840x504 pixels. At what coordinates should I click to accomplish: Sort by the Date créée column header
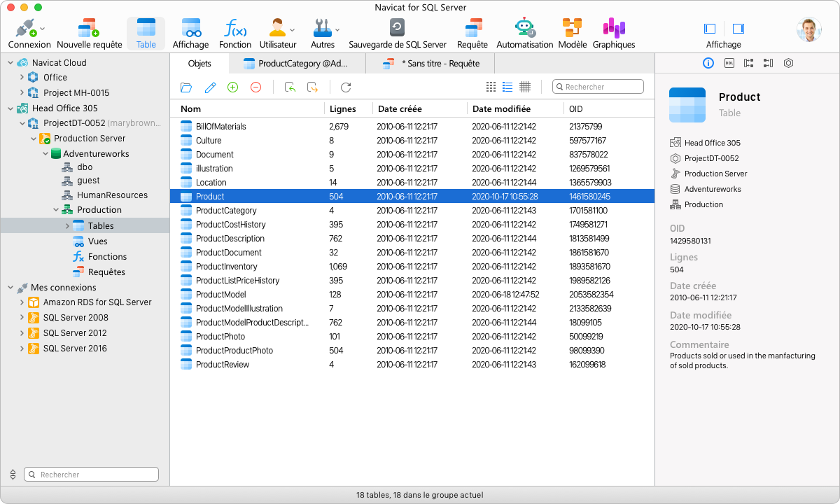click(x=420, y=109)
